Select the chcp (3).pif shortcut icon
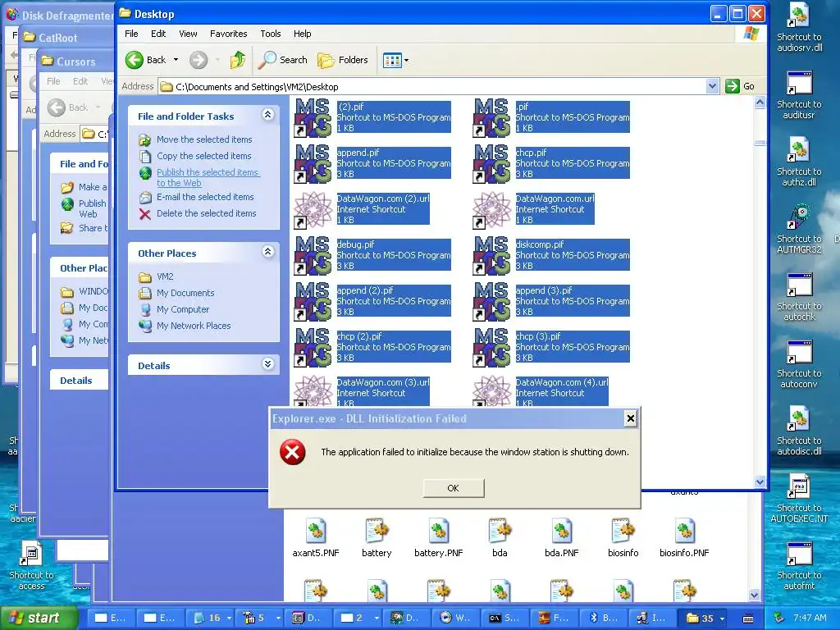The width and height of the screenshot is (840, 630). (492, 348)
